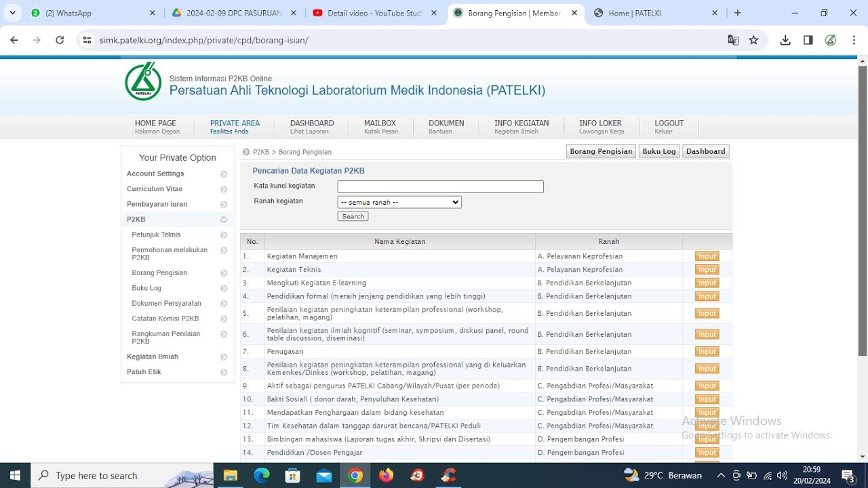Click the browser address bar URL

coord(204,40)
